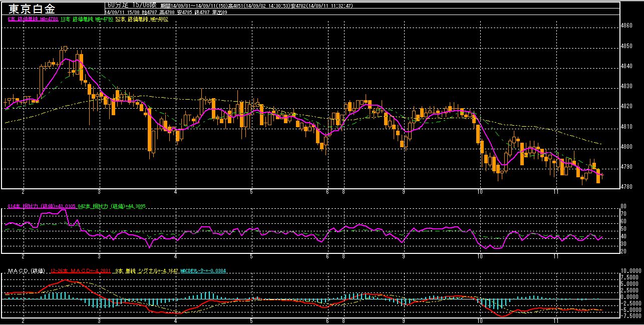Click date label 3 under the candlestick chart
This screenshot has width=644, height=325.
coord(100,192)
